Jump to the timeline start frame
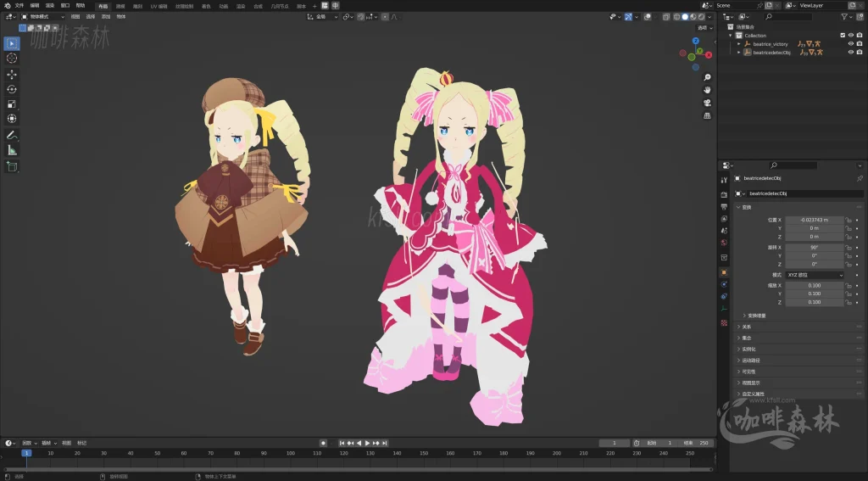 (342, 443)
